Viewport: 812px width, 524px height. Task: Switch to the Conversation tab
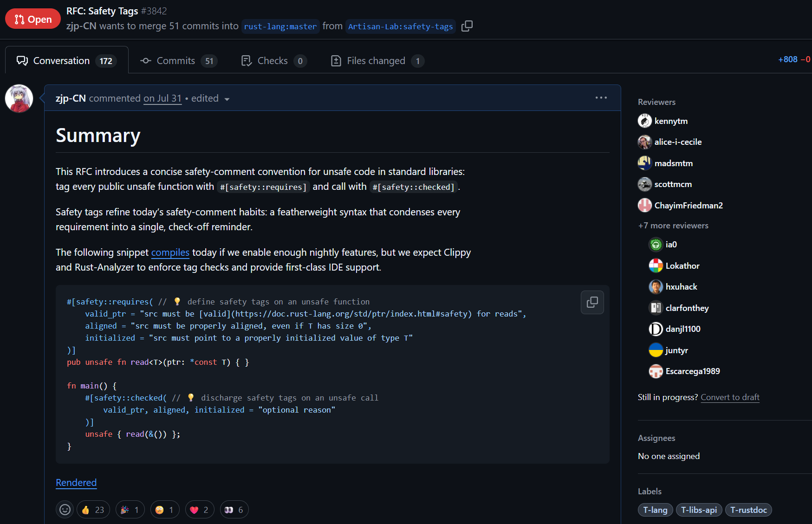[67, 60]
